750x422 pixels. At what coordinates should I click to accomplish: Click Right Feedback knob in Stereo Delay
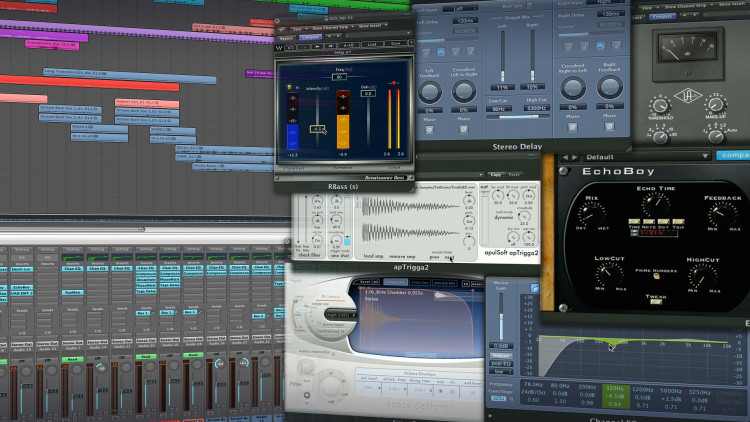click(609, 87)
